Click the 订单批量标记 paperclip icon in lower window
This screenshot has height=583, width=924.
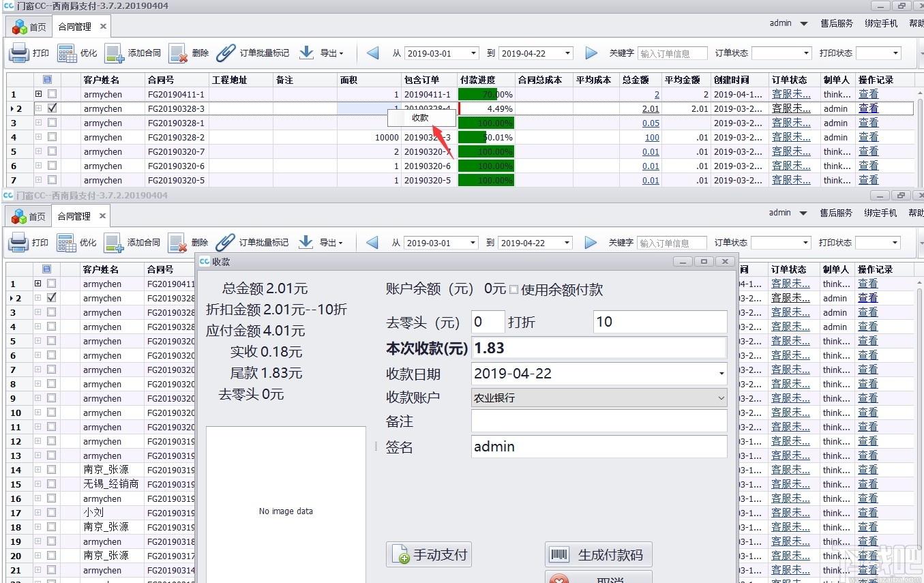[226, 242]
